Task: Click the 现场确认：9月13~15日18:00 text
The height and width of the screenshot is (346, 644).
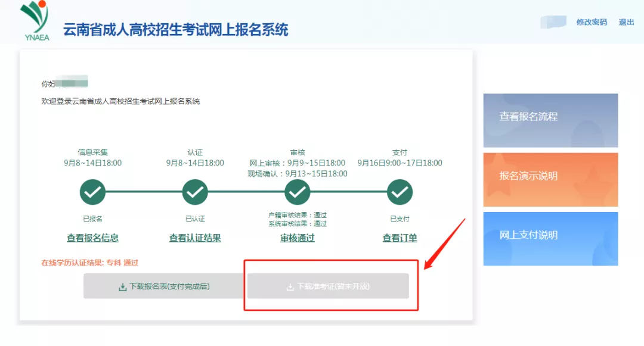Action: click(298, 173)
